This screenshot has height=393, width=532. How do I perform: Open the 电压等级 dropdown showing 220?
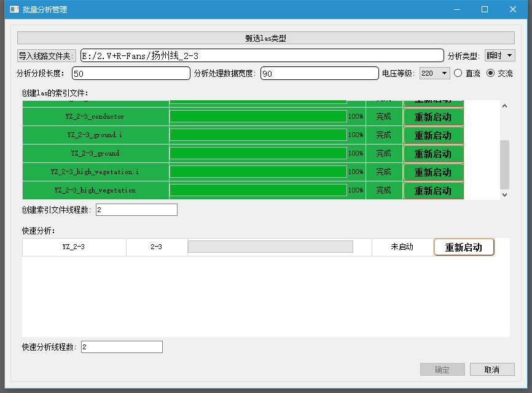pos(434,73)
